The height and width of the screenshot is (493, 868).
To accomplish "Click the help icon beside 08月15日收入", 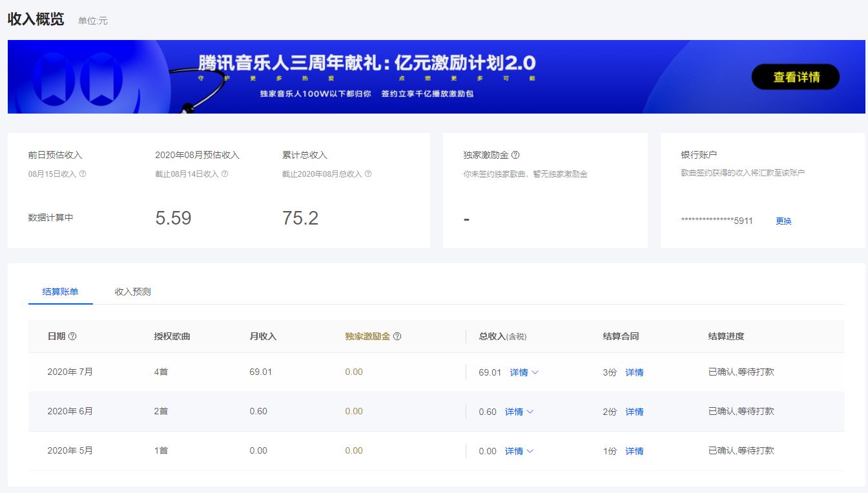I will pos(83,174).
